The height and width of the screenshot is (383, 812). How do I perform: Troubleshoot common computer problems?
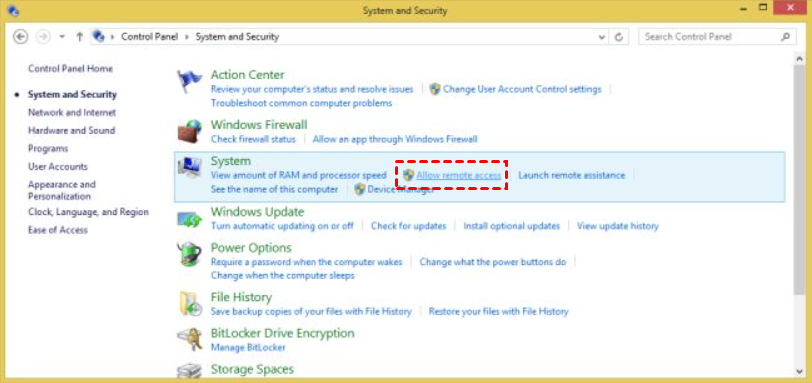pos(301,103)
